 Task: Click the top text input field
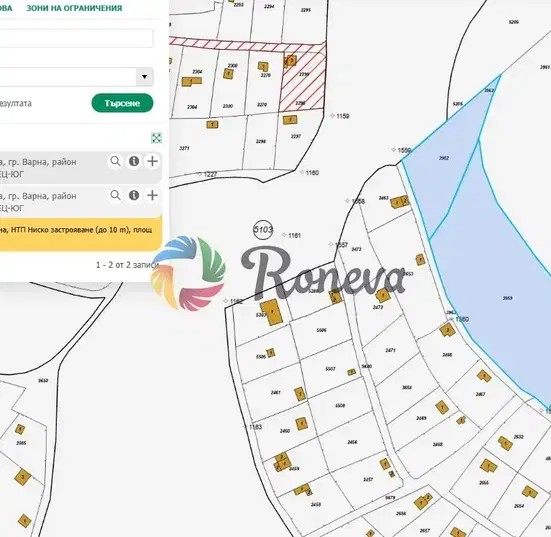[x=76, y=38]
